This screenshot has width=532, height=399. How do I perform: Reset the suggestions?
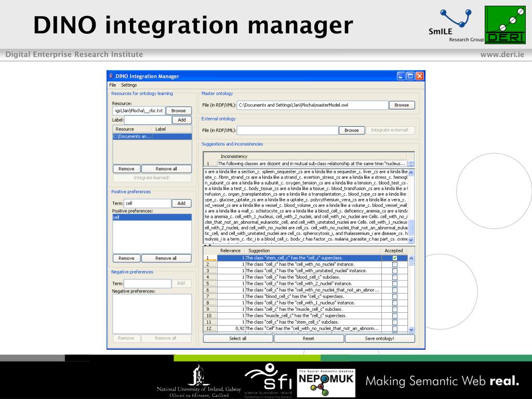[x=309, y=339]
